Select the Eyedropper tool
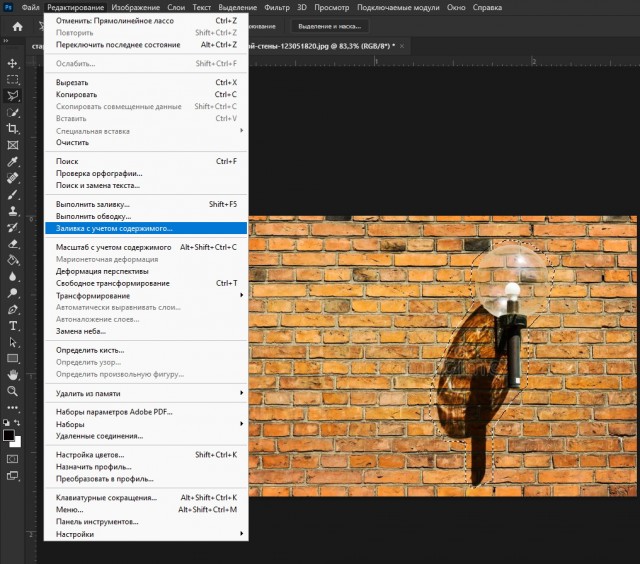The image size is (640, 564). pyautogui.click(x=13, y=161)
